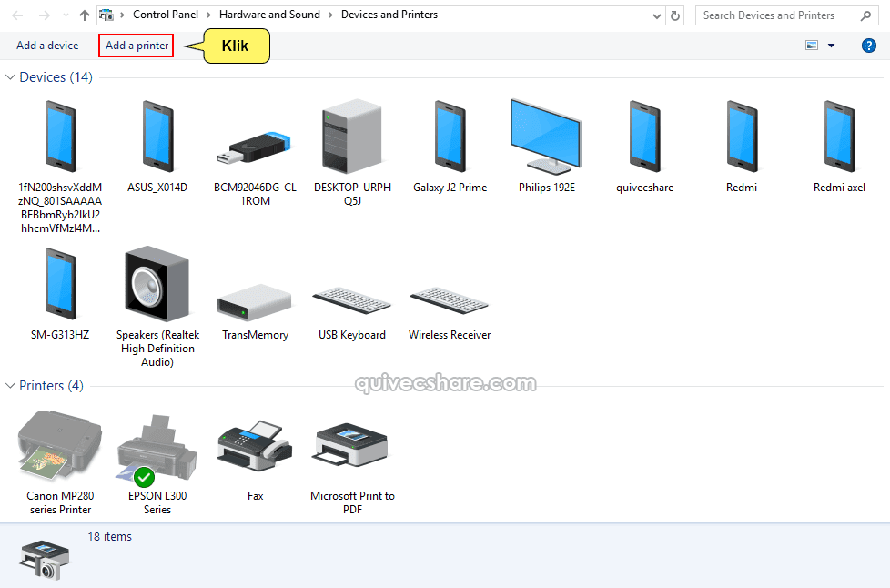Click inside the Search Devices and Printers box
This screenshot has width=890, height=588.
(x=778, y=15)
